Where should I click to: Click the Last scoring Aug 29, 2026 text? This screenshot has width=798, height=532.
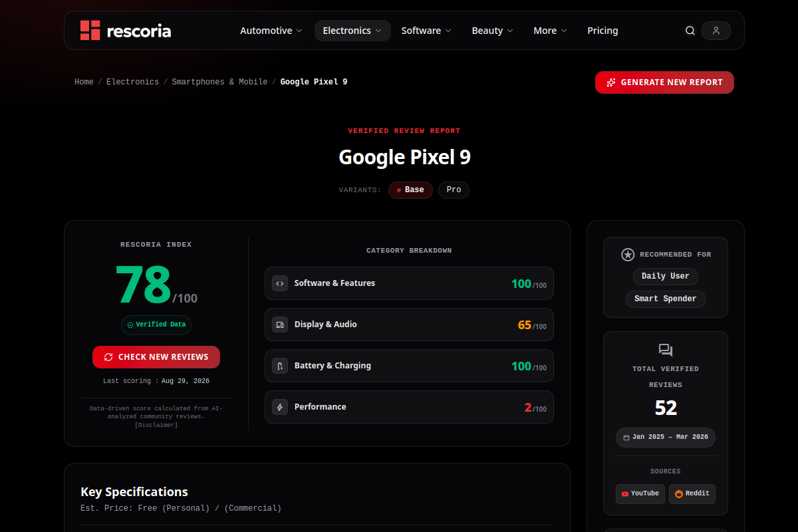[156, 381]
